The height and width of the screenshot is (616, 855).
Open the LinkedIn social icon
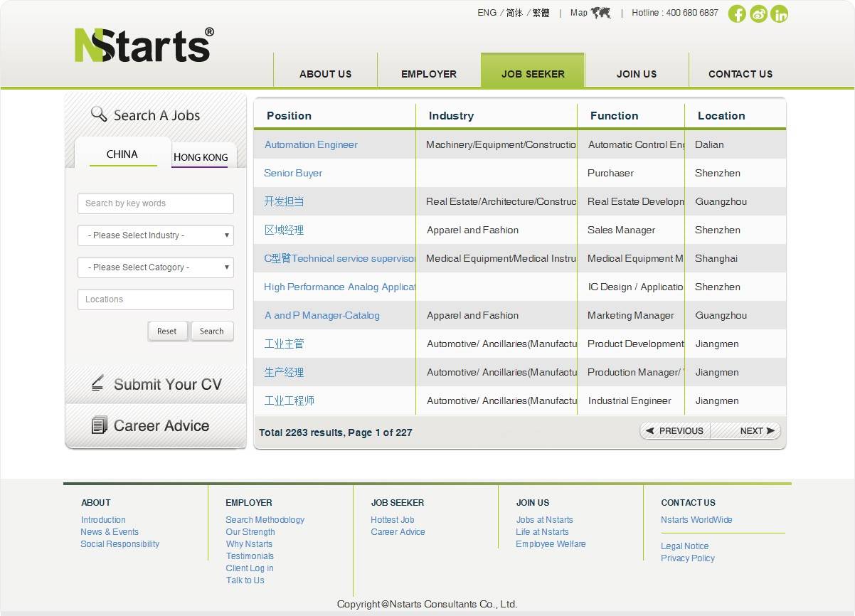pos(780,14)
